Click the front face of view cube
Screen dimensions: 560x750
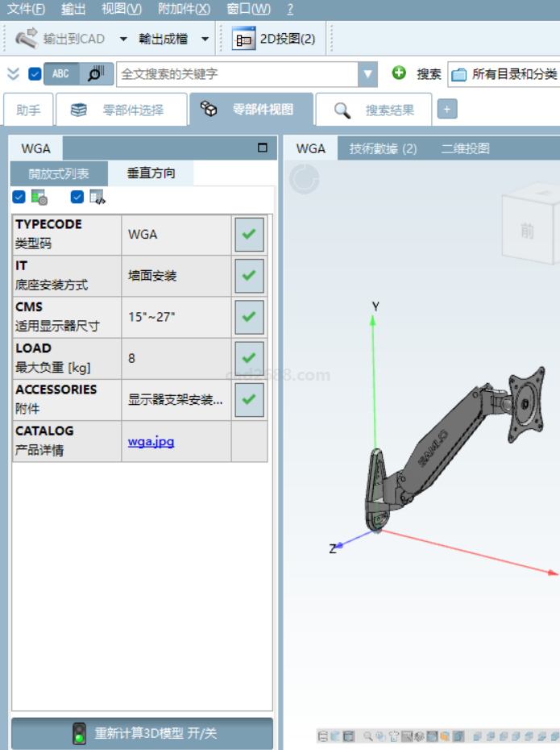[527, 231]
